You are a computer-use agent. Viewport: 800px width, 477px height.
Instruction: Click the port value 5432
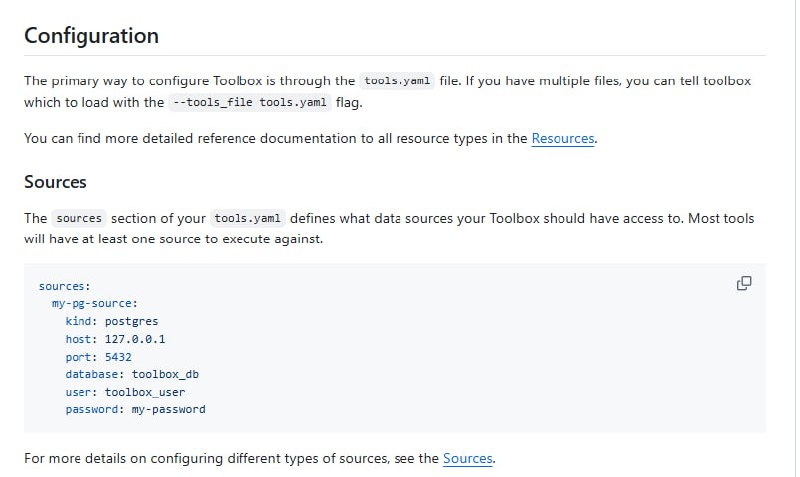[118, 357]
